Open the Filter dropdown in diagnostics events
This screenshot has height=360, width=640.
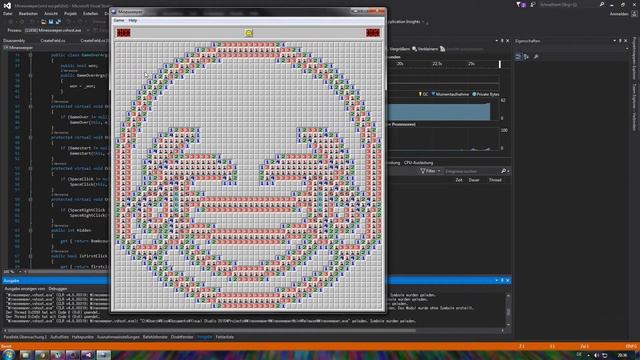pos(431,171)
